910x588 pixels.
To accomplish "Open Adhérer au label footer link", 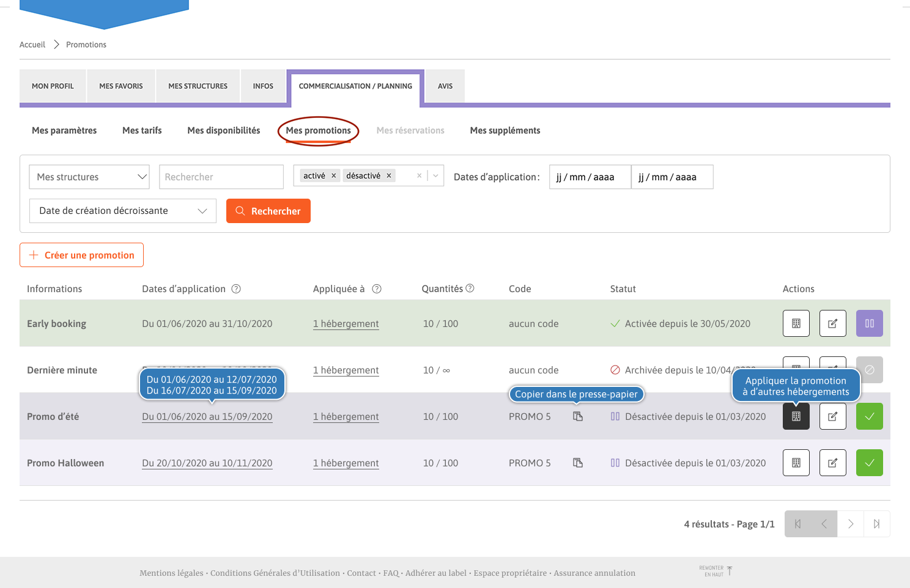I will click(436, 573).
